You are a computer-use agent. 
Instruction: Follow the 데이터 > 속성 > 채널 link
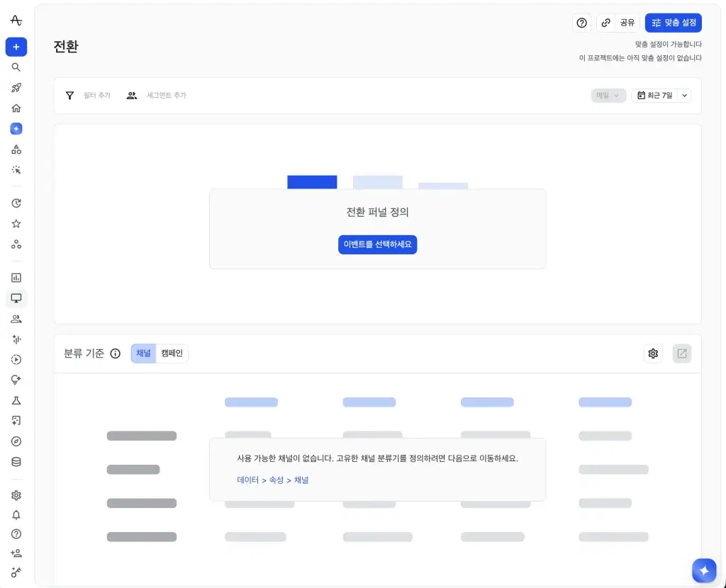273,480
